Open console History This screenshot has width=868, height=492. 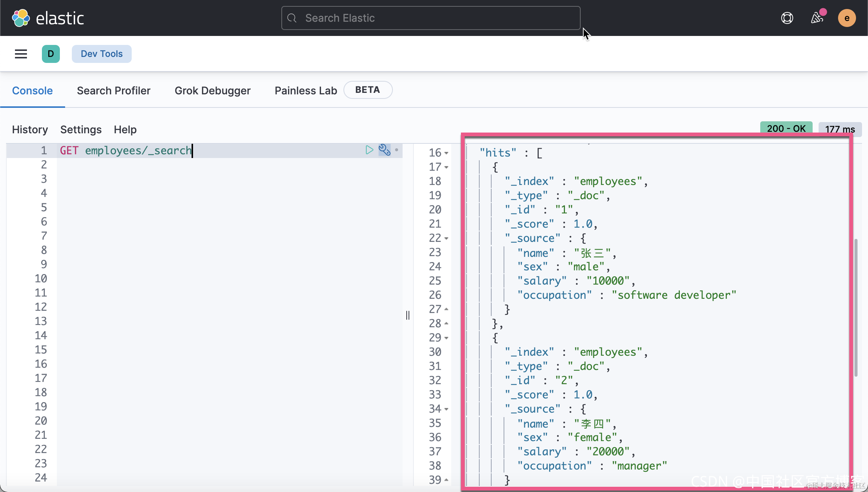(30, 130)
